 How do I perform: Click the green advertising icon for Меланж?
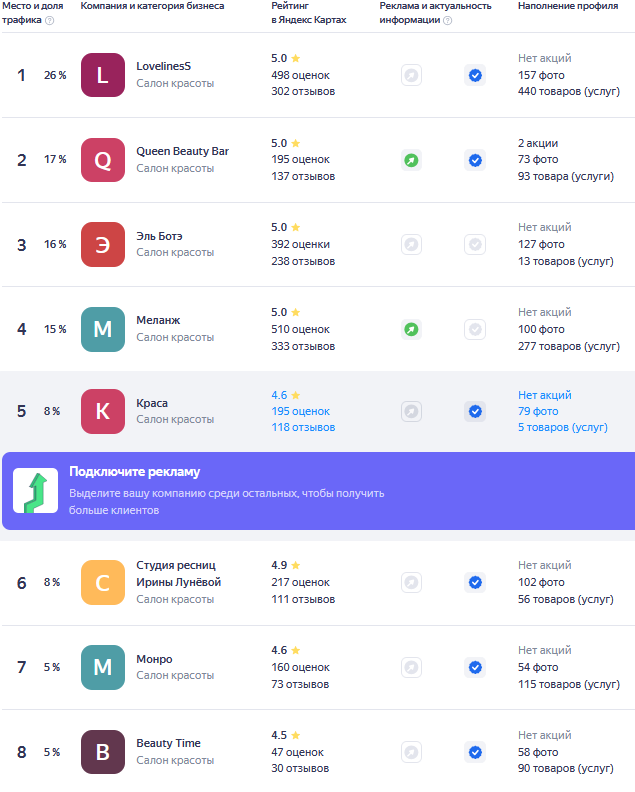[411, 330]
